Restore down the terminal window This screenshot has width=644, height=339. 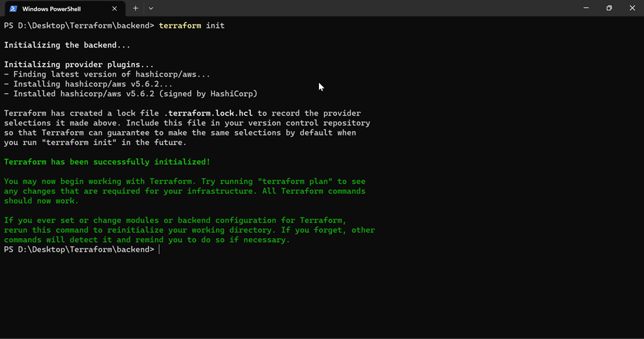pyautogui.click(x=609, y=8)
